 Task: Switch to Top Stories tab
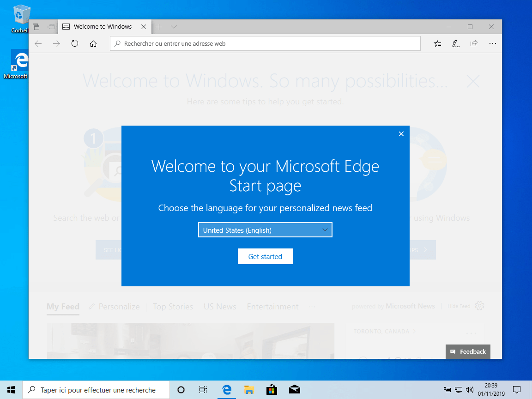tap(173, 306)
